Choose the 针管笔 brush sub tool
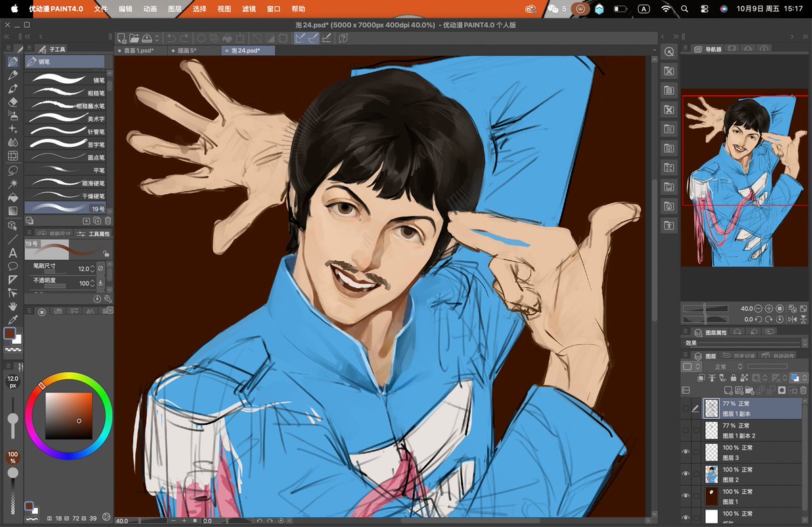This screenshot has width=812, height=527. pyautogui.click(x=66, y=131)
